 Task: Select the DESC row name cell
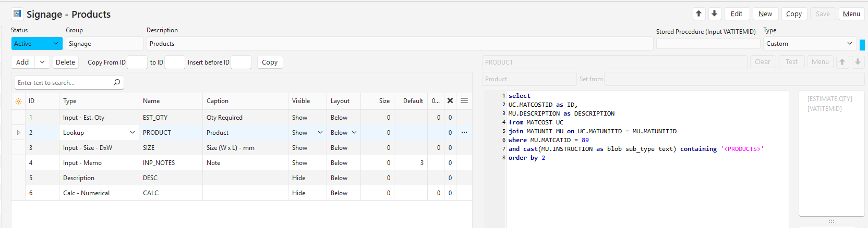(171, 178)
